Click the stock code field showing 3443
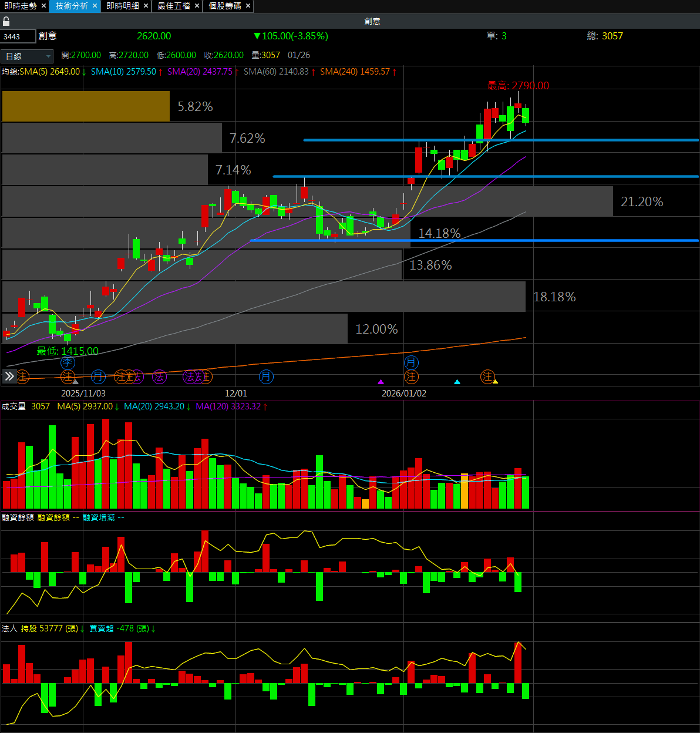700x733 pixels. click(18, 36)
